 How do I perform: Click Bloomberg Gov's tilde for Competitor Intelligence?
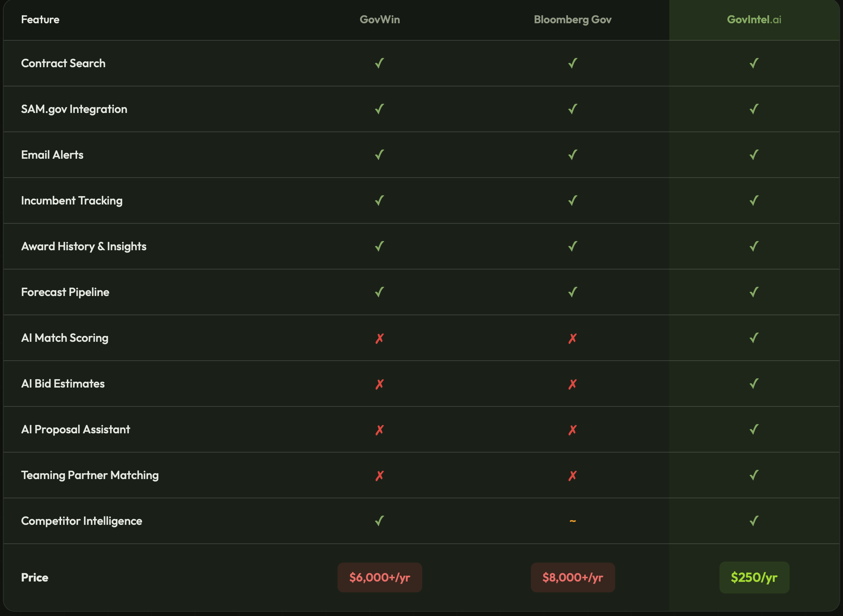coord(572,521)
